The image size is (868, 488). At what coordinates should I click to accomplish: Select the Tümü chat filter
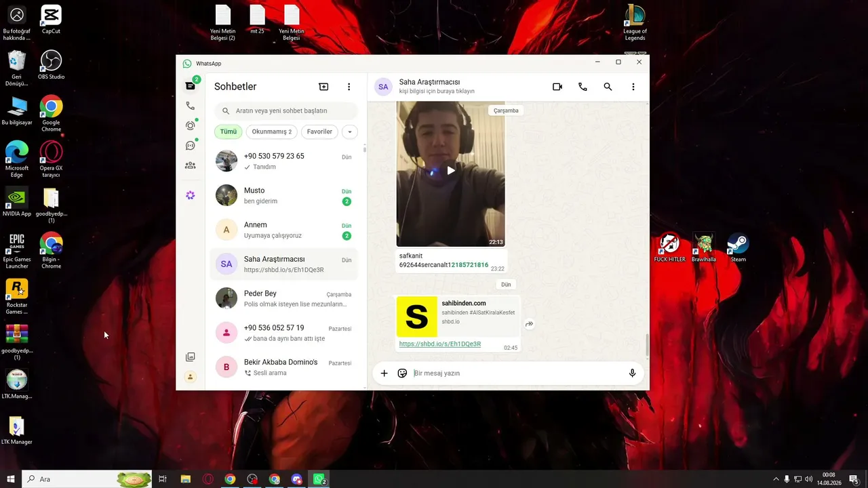click(x=229, y=131)
